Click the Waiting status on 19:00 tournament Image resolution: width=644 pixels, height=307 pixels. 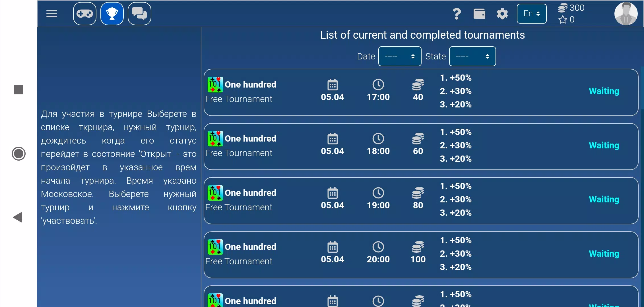point(604,200)
